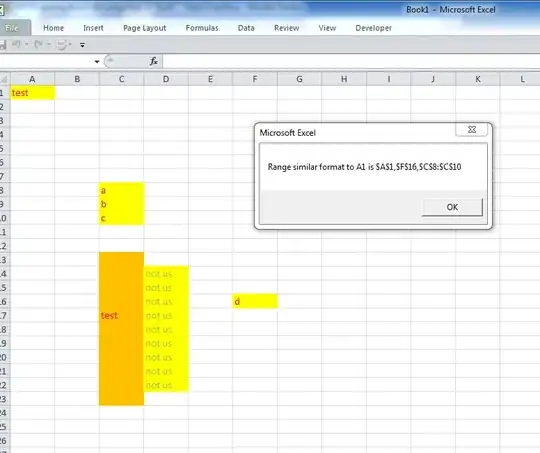The image size is (540, 453).
Task: Select column E header
Action: [210, 79]
